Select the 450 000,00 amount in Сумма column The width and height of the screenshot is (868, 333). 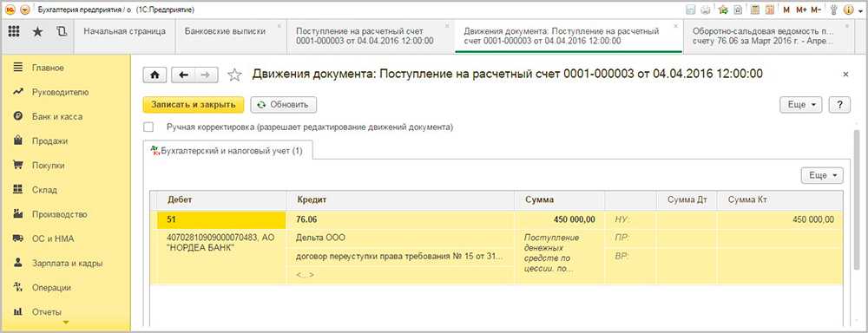pyautogui.click(x=560, y=219)
